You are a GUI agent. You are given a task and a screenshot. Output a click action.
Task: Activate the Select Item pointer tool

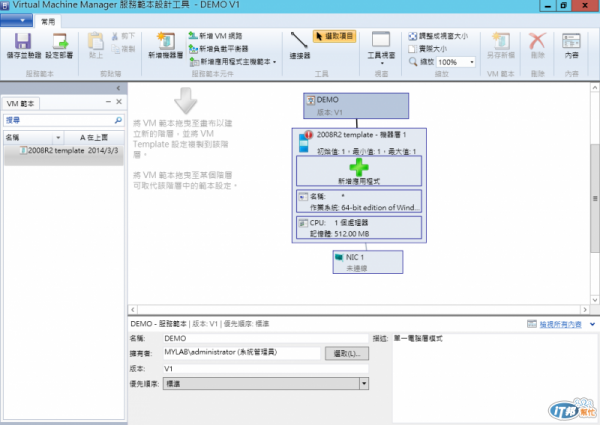pos(335,36)
